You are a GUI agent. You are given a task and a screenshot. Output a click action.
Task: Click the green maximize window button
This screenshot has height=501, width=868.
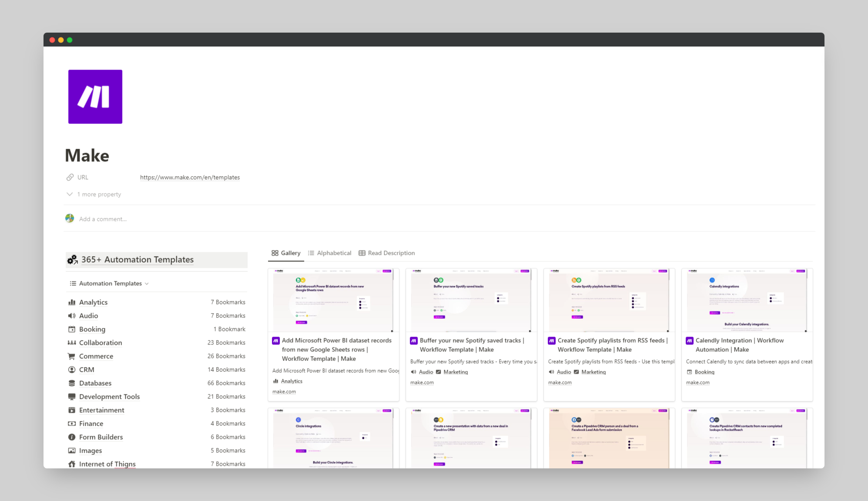(x=70, y=40)
